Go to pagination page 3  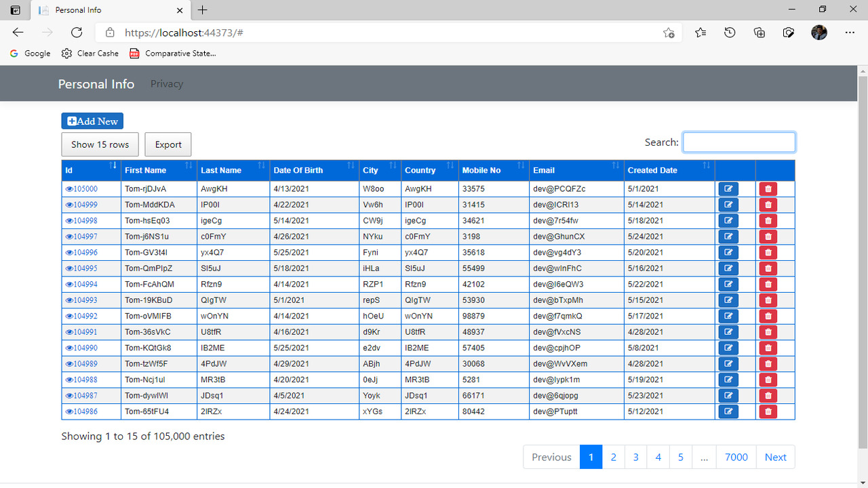pos(635,457)
